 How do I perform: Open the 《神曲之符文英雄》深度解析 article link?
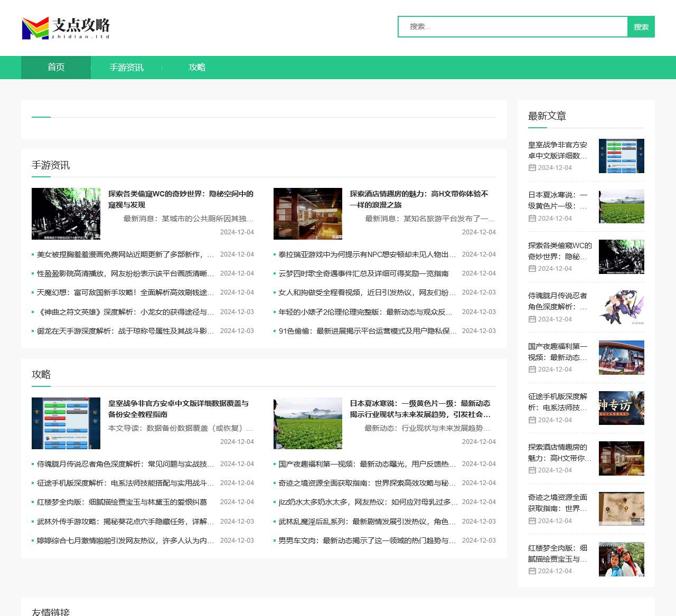125,312
